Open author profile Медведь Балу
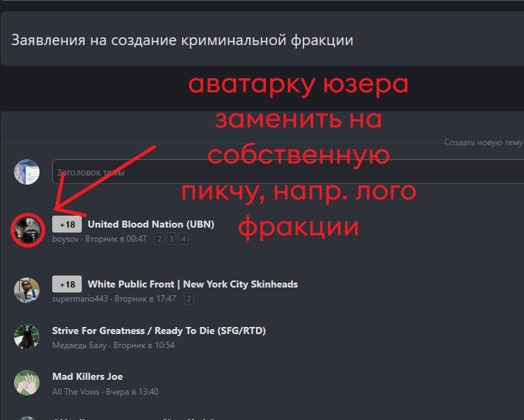The width and height of the screenshot is (524, 420). click(79, 345)
